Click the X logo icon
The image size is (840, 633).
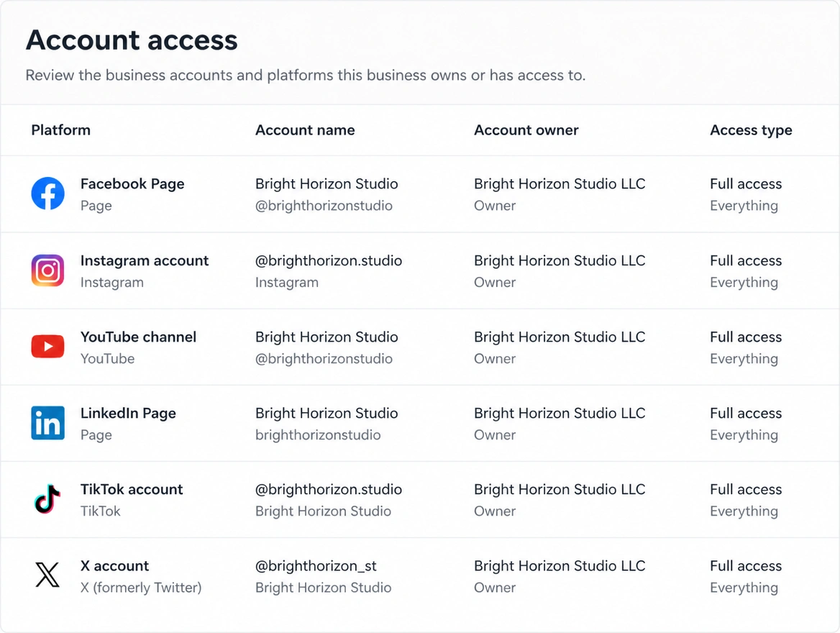pyautogui.click(x=47, y=575)
